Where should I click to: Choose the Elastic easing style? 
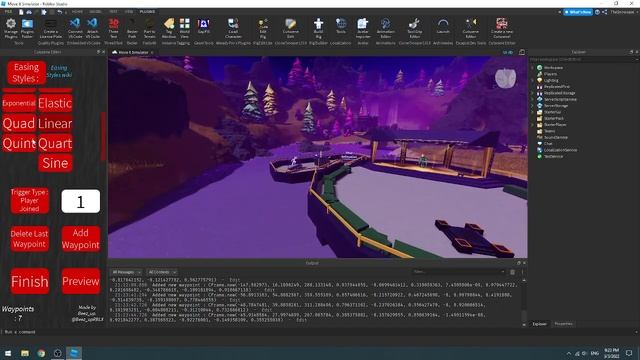pyautogui.click(x=55, y=103)
